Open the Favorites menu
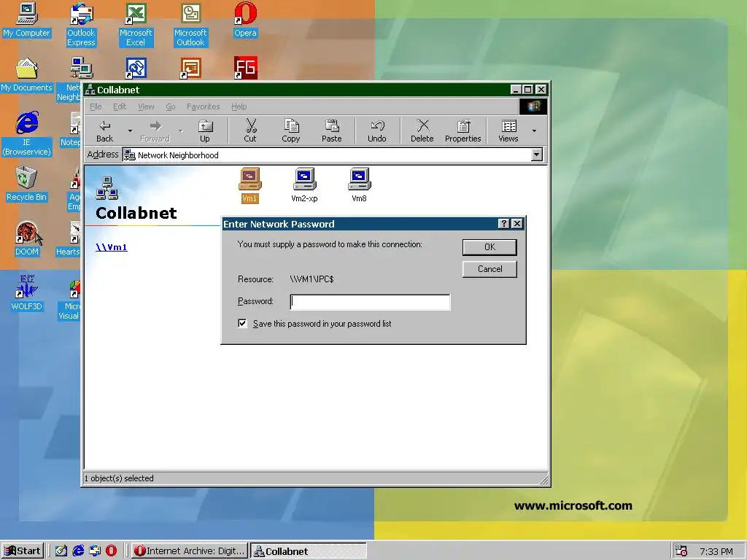This screenshot has width=747, height=560. (204, 106)
